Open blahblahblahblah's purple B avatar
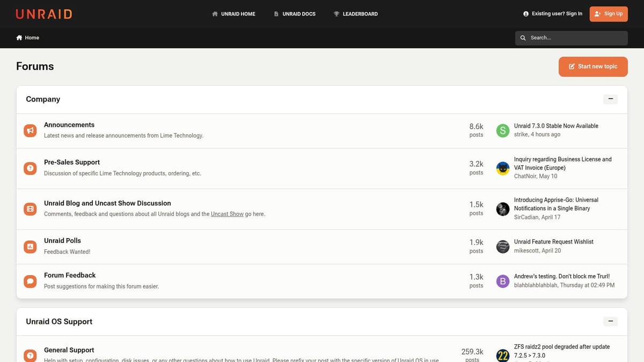Screen dimensions: 644x362 point(503,281)
